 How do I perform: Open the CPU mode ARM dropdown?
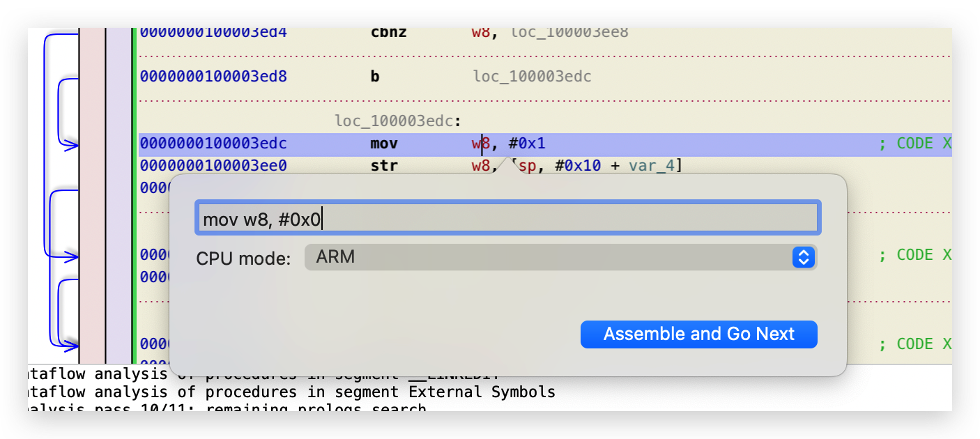[560, 257]
